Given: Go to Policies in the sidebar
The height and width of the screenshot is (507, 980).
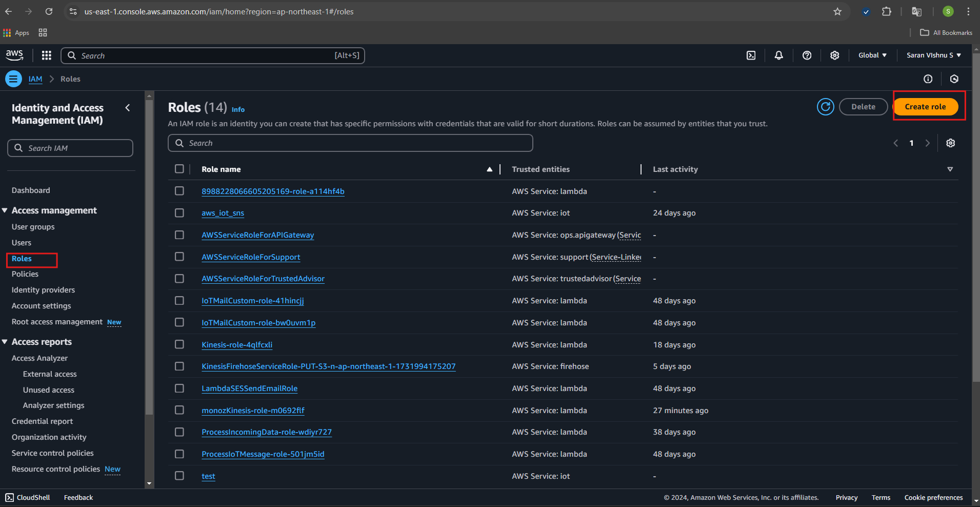Looking at the screenshot, I should (x=25, y=274).
